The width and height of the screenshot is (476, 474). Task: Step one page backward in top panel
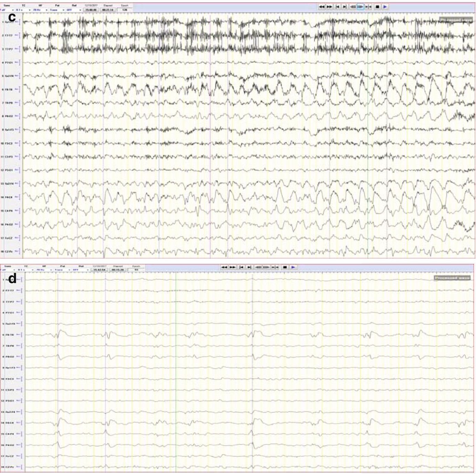click(x=353, y=7)
